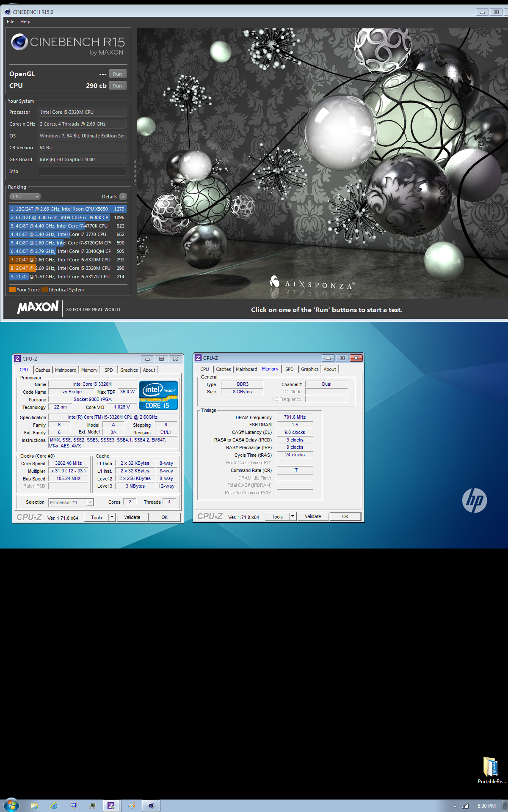The width and height of the screenshot is (508, 812).
Task: Switch to Graphics tab in left CPU-Z
Action: click(x=129, y=370)
